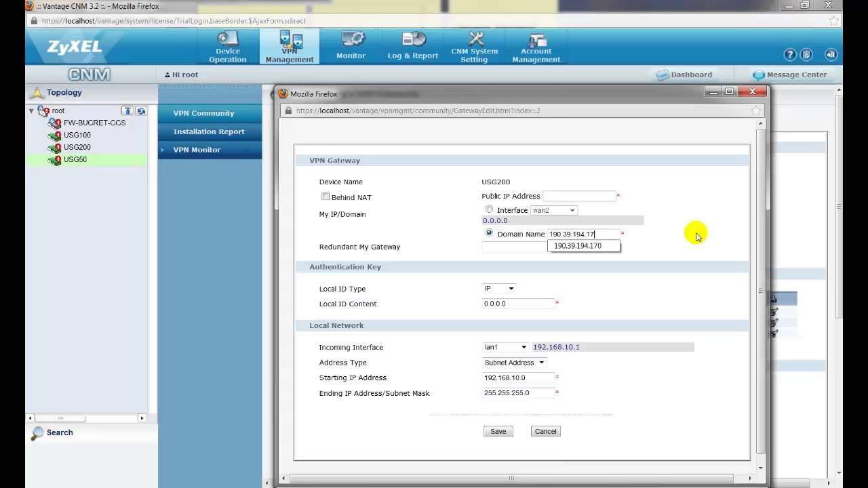Select root in topology tree
The height and width of the screenshot is (488, 868).
tap(58, 110)
